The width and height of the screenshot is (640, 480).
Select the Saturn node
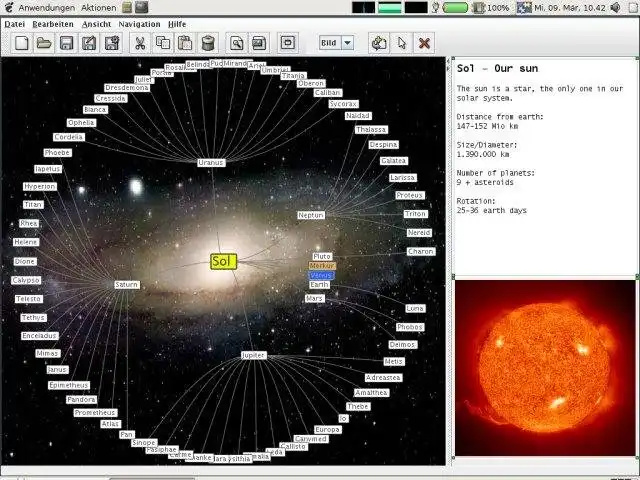coord(127,284)
